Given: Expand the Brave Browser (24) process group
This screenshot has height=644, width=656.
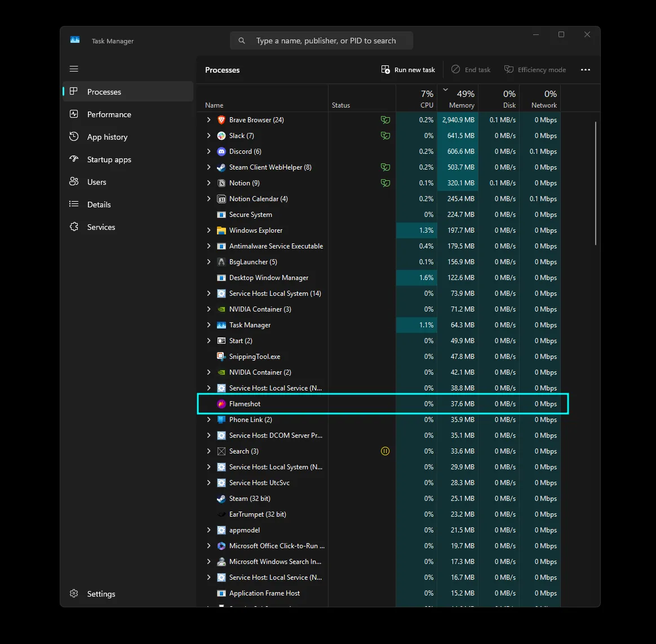Looking at the screenshot, I should pyautogui.click(x=209, y=120).
